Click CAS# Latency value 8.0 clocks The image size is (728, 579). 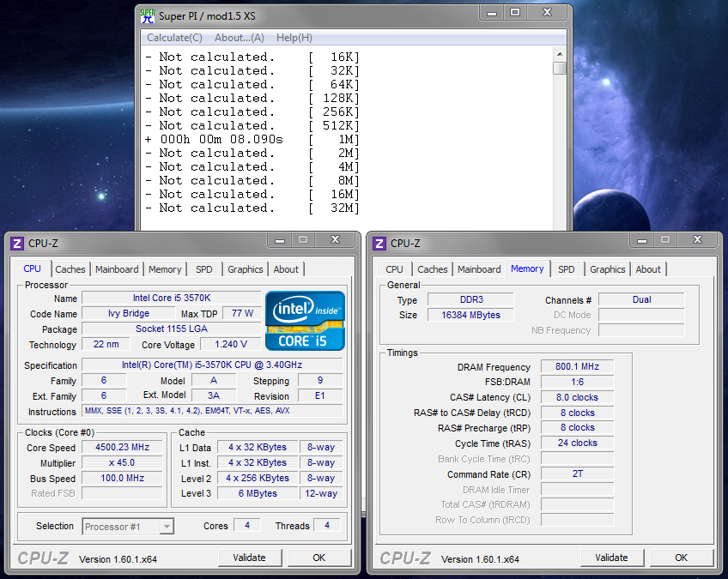coord(577,397)
